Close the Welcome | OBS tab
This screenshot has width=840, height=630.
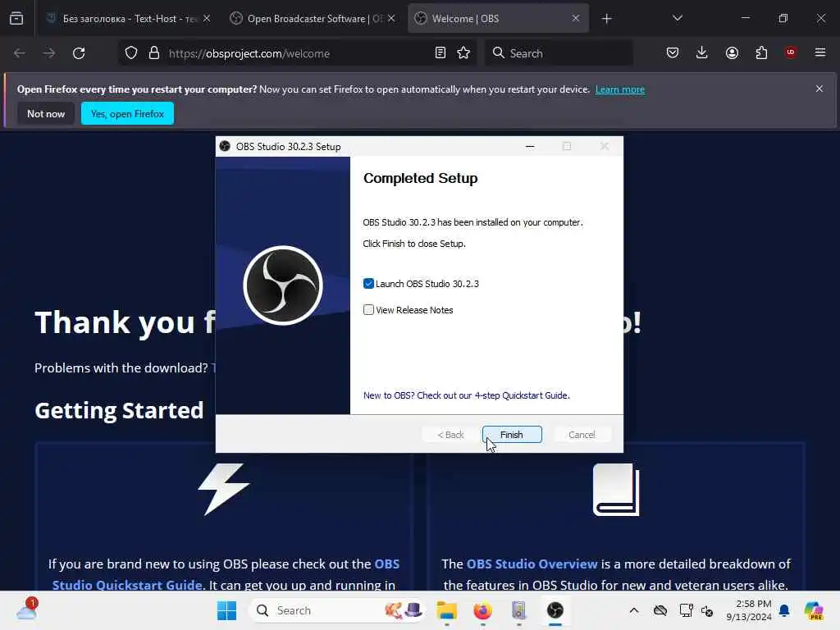tap(576, 18)
